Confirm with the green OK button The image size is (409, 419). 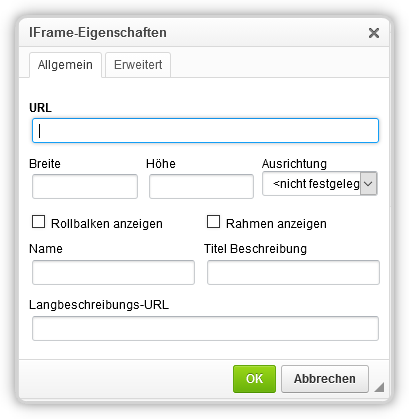point(254,379)
